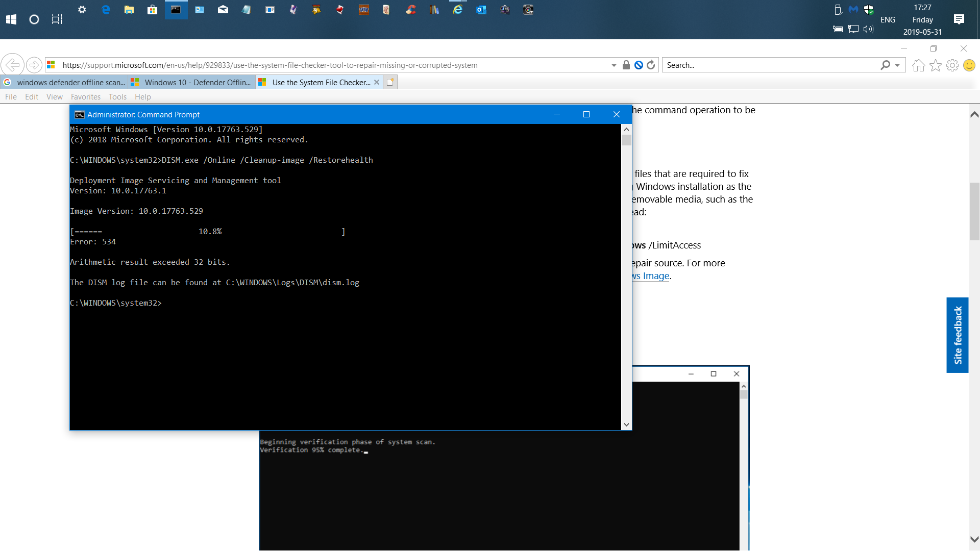Click 'Arithmetic result exceeded 32 bits.' text
The width and height of the screenshot is (980, 551).
tap(150, 262)
